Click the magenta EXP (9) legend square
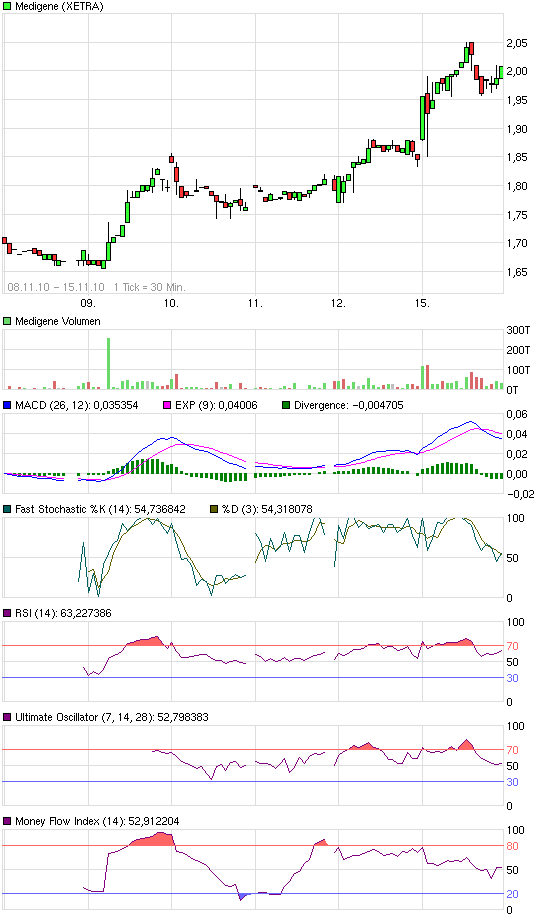The image size is (545, 918). [x=167, y=405]
